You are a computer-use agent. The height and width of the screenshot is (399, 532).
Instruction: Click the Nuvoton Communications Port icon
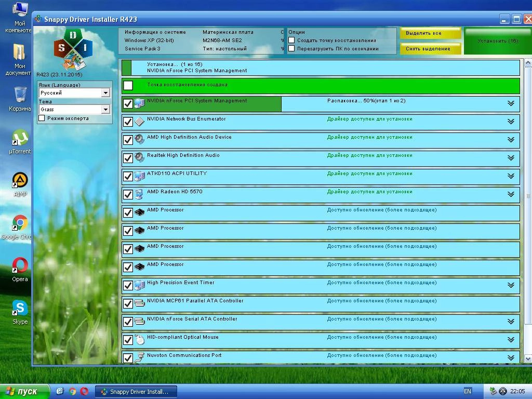click(x=139, y=357)
